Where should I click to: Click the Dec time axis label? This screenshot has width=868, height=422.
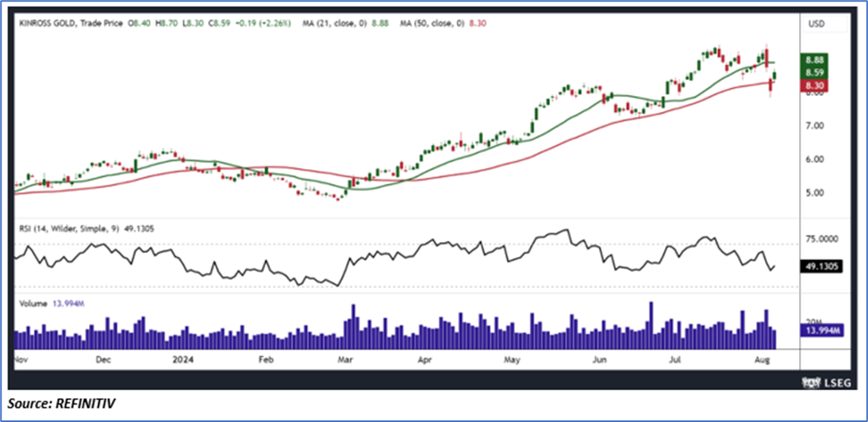coord(103,360)
